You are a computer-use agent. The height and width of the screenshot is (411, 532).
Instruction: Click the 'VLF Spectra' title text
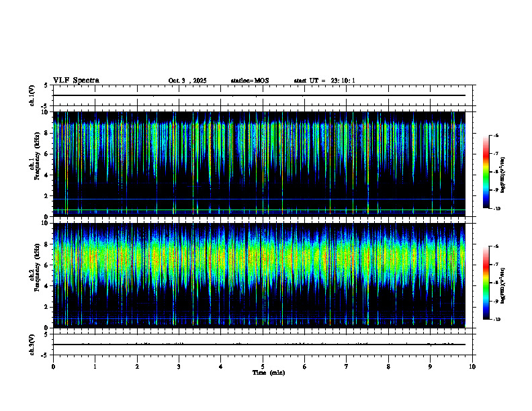click(76, 81)
